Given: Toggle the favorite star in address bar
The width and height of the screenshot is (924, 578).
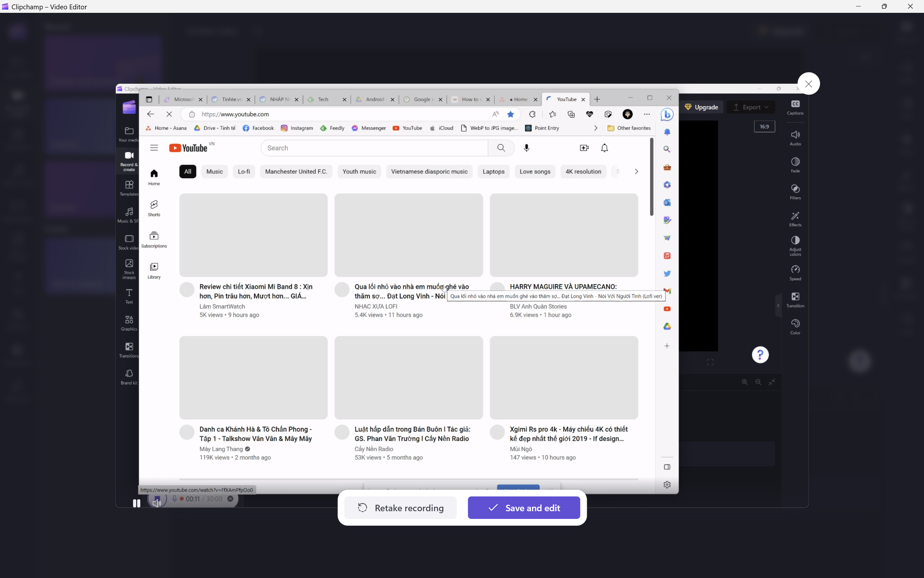Looking at the screenshot, I should point(510,114).
